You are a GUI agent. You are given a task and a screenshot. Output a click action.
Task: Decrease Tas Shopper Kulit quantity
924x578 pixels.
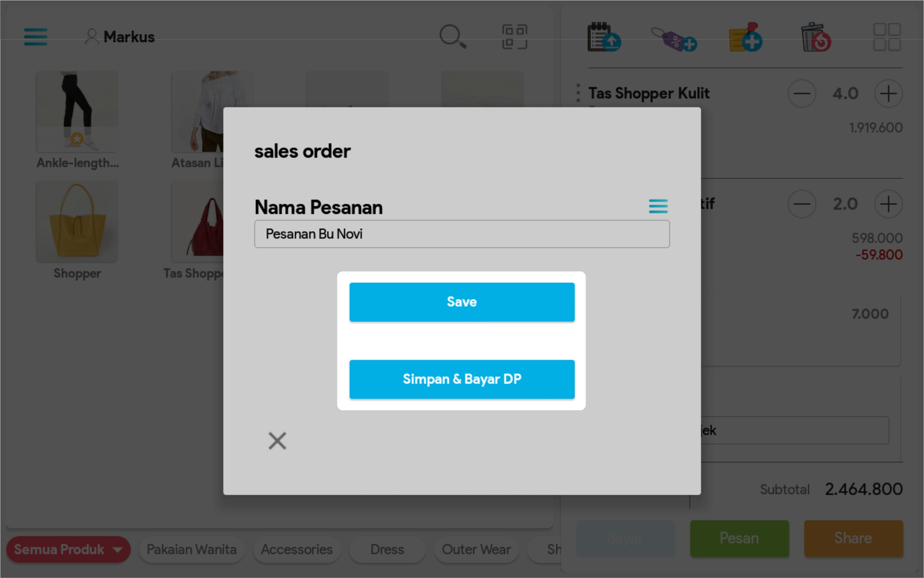click(x=802, y=94)
